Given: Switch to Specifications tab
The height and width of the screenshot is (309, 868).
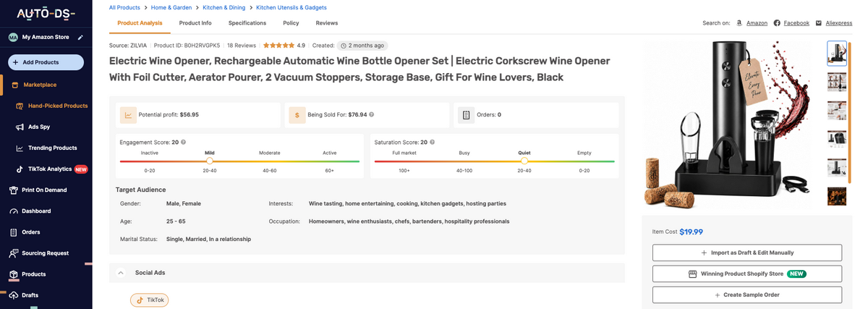Looking at the screenshot, I should [x=247, y=23].
